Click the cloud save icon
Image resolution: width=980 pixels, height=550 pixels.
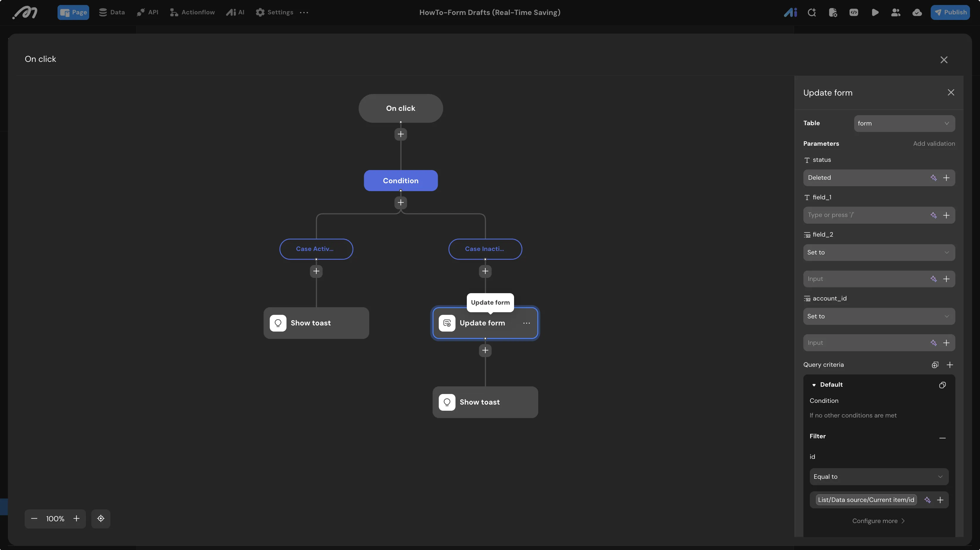click(917, 13)
